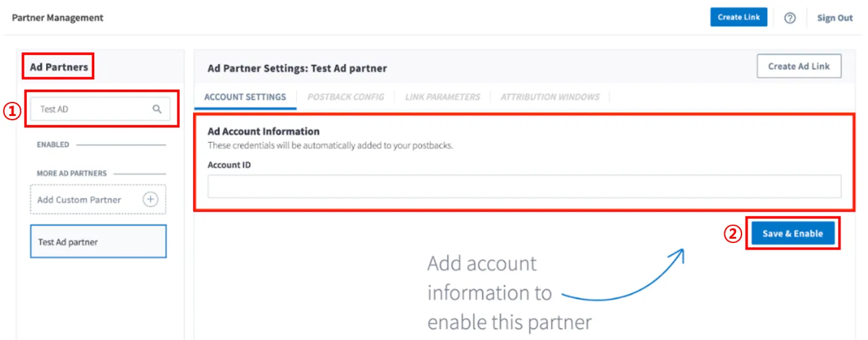Click the Ad Account Information heading

(263, 131)
